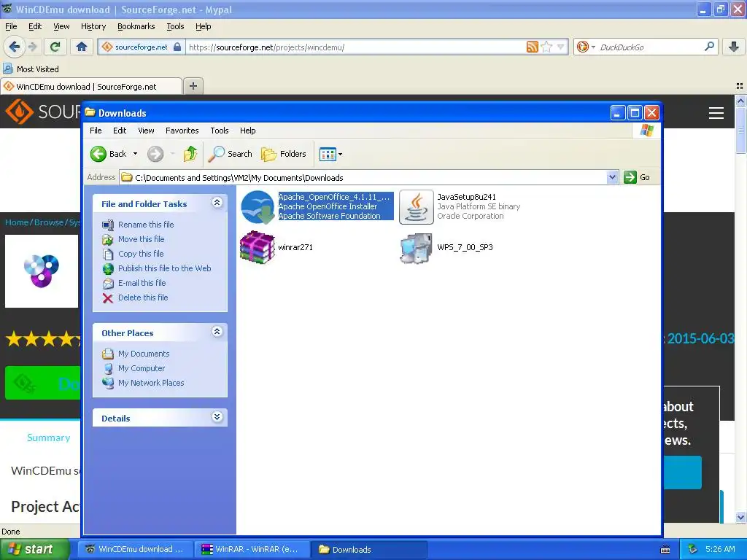Open Edit menu in Downloads window
This screenshot has width=747, height=560.
[x=120, y=131]
